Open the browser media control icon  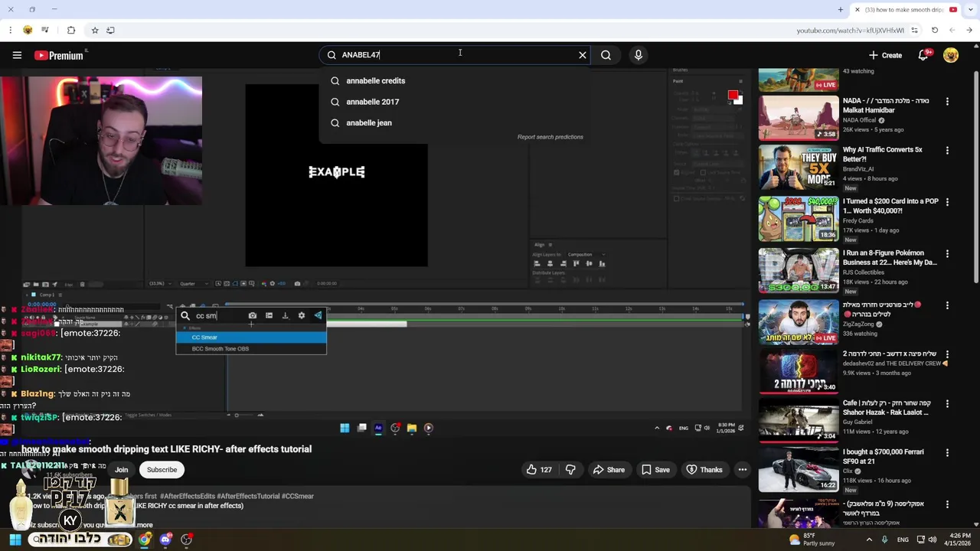(45, 30)
